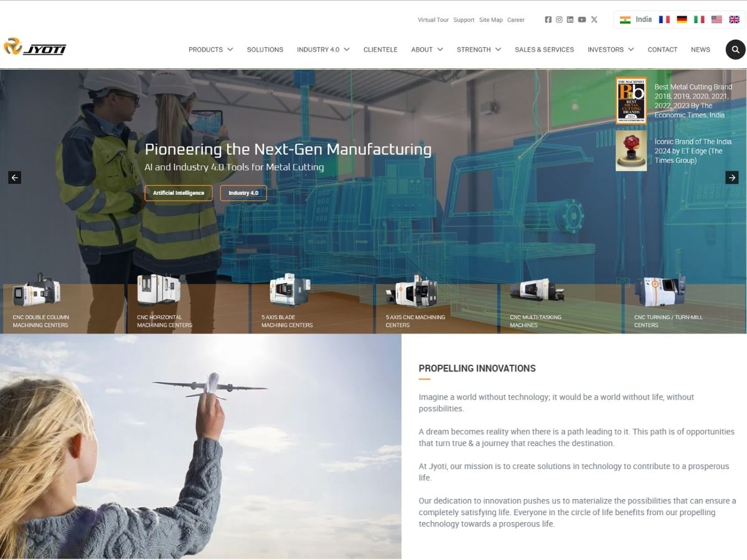Expand the Industry 4.0 dropdown menu
The width and height of the screenshot is (747, 560).
322,50
